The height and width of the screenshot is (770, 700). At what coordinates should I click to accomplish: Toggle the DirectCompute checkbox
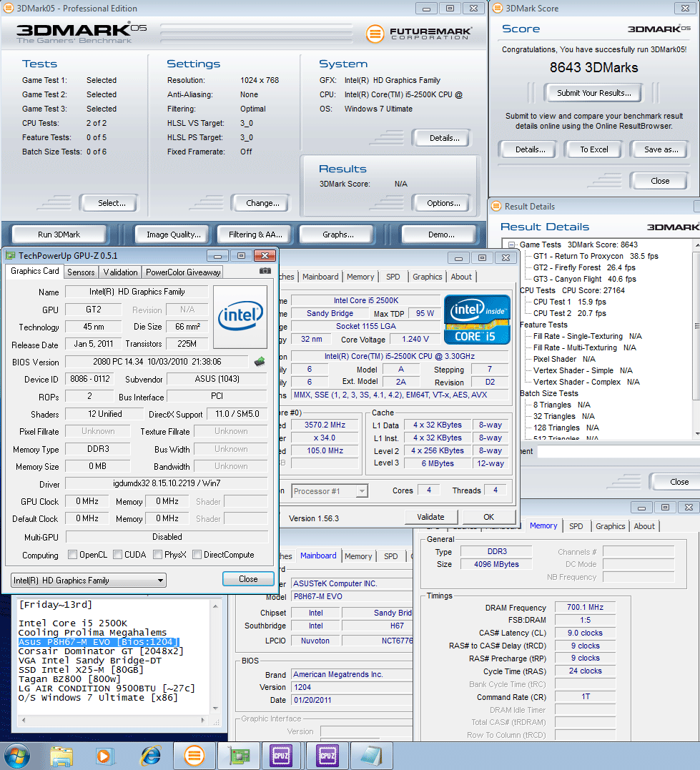point(197,554)
